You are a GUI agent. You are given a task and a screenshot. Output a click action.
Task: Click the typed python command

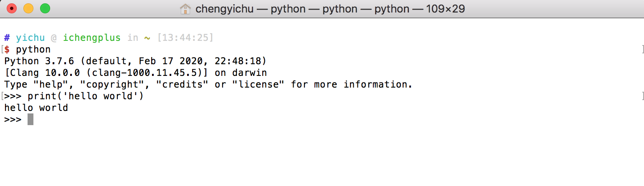point(33,50)
